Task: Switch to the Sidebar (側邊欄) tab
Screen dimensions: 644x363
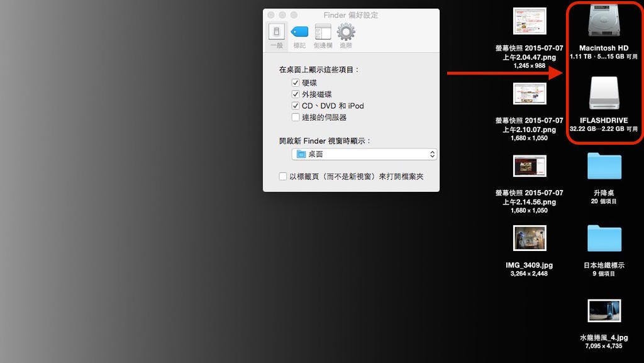Action: [x=323, y=36]
